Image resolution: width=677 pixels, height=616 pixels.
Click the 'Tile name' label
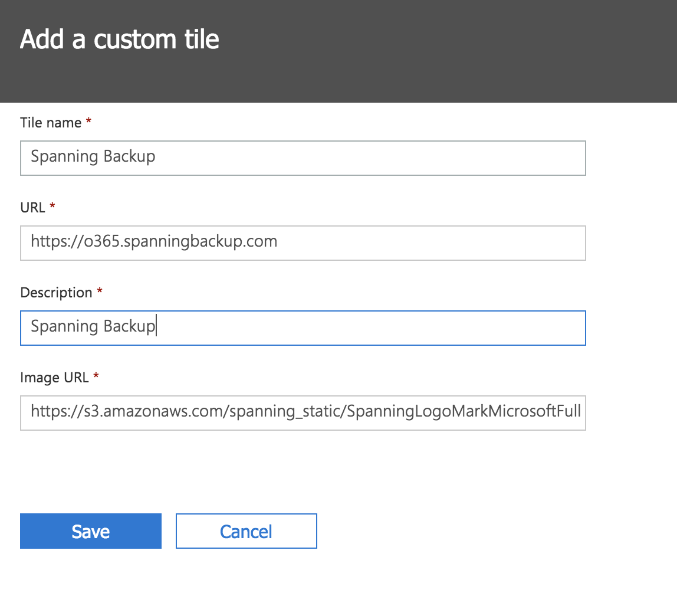point(51,123)
